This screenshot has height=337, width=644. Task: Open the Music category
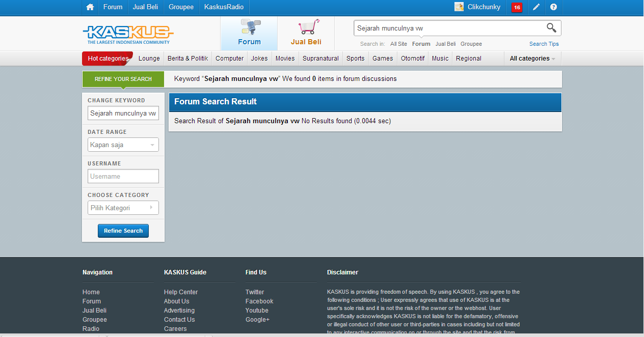(440, 59)
